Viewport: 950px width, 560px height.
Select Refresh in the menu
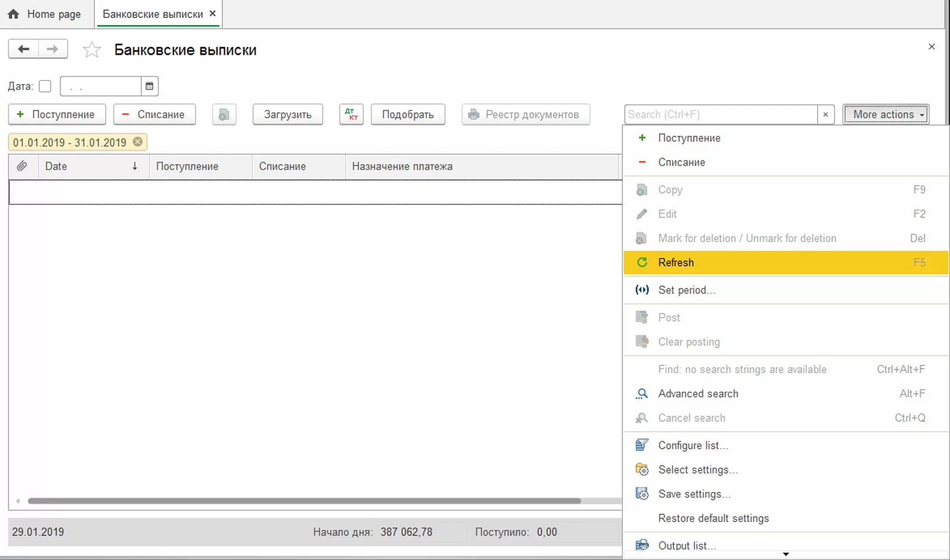tap(786, 262)
